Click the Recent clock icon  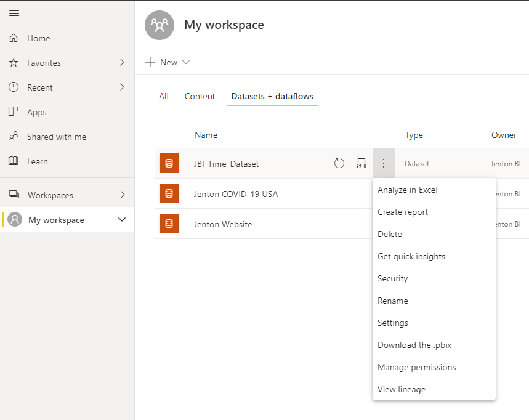click(14, 87)
